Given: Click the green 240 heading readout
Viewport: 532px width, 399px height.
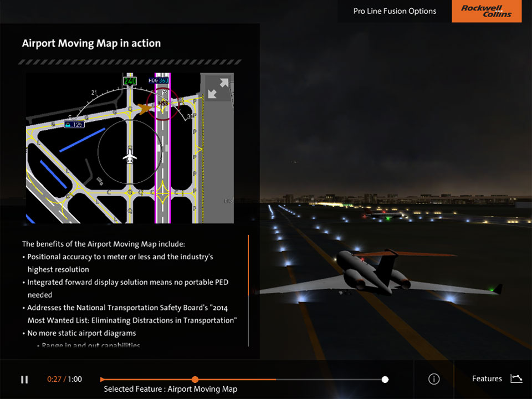Looking at the screenshot, I should [130, 81].
